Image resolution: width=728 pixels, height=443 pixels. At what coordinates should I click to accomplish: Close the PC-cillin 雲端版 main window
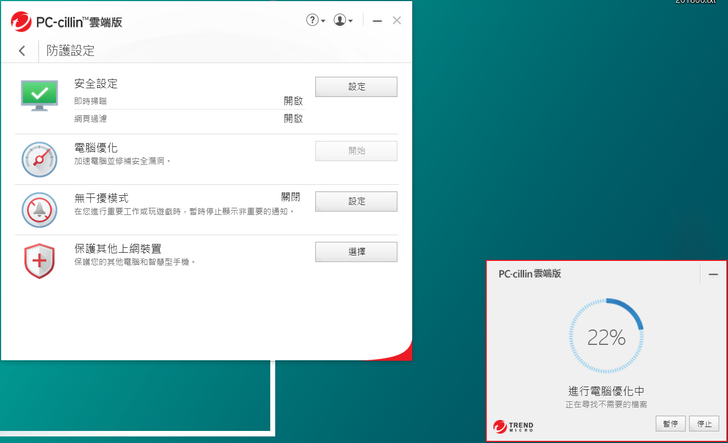click(397, 20)
